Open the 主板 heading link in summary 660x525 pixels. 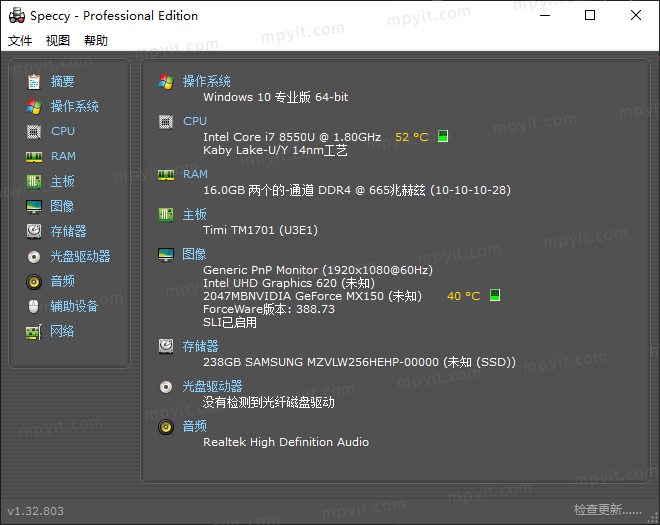[x=194, y=214]
